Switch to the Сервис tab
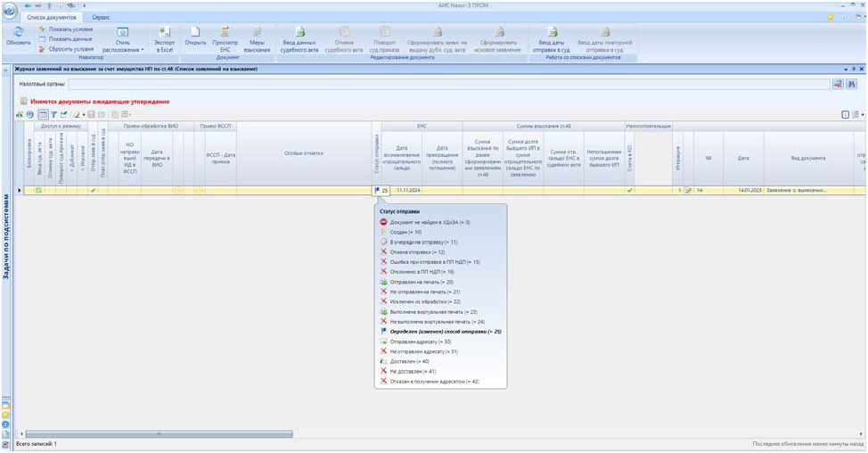 coord(102,18)
